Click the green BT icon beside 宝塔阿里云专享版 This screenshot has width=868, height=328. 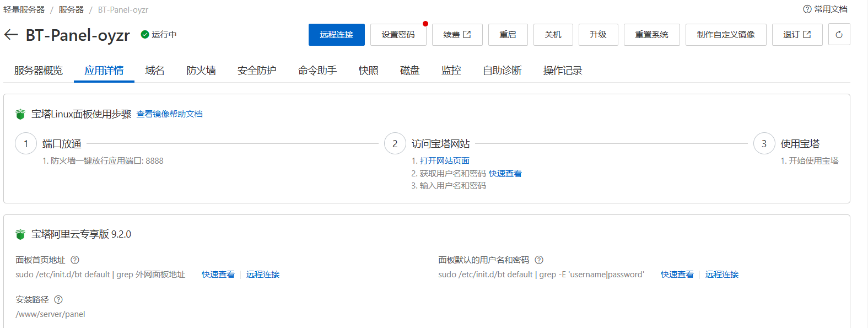pyautogui.click(x=20, y=234)
